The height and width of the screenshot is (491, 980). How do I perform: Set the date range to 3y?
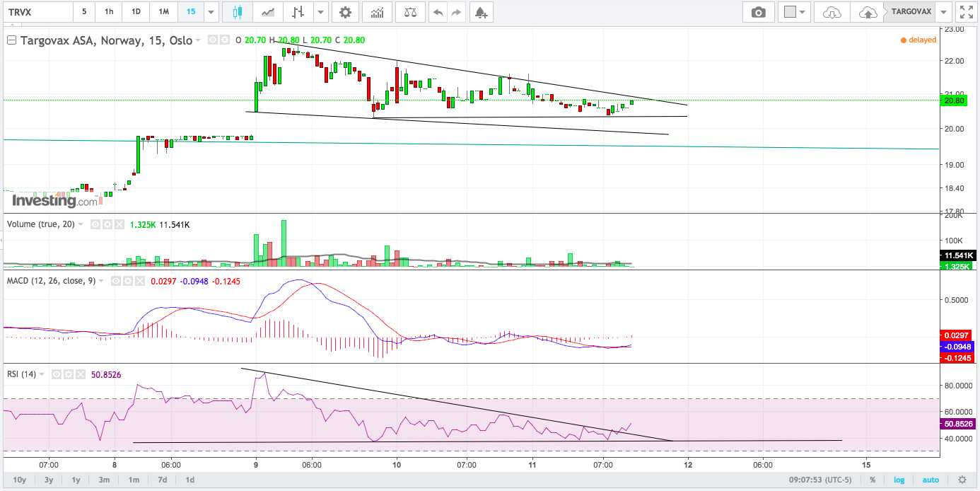point(49,480)
